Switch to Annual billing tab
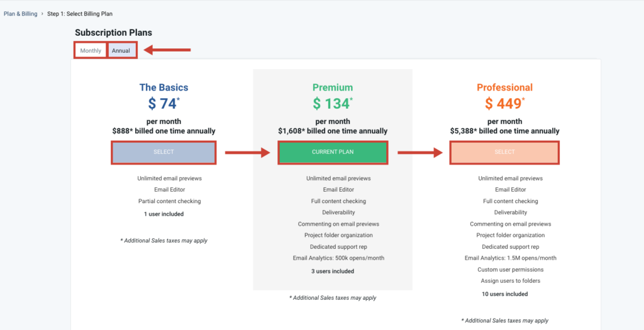 click(122, 51)
